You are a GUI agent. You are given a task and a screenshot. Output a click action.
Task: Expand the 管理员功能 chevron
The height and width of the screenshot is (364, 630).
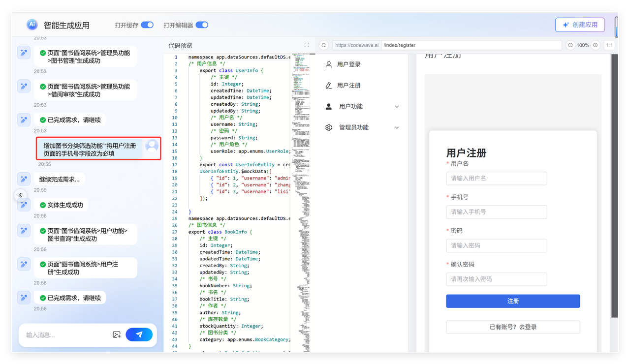click(x=397, y=128)
